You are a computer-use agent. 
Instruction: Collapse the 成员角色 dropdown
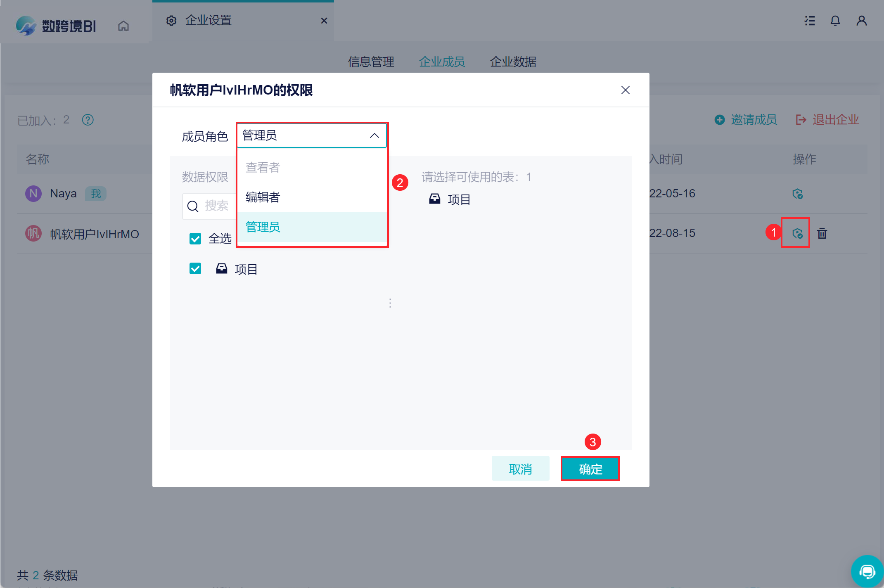[x=374, y=135]
